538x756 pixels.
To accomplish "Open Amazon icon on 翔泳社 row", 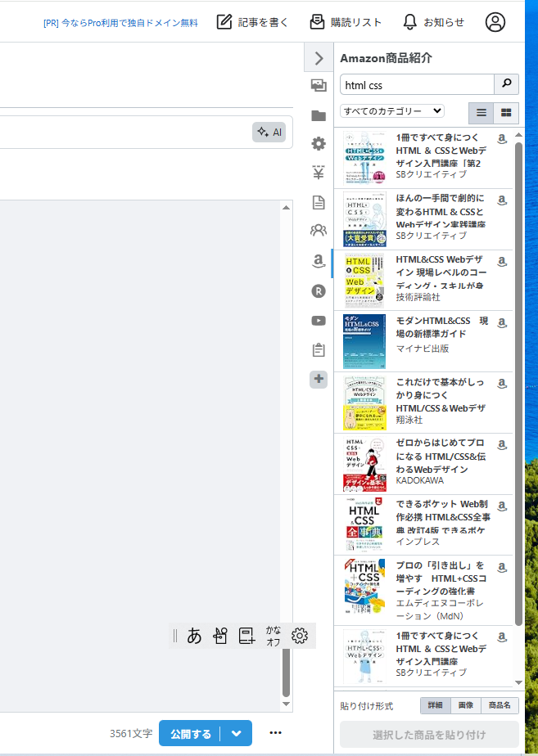I will click(x=502, y=383).
